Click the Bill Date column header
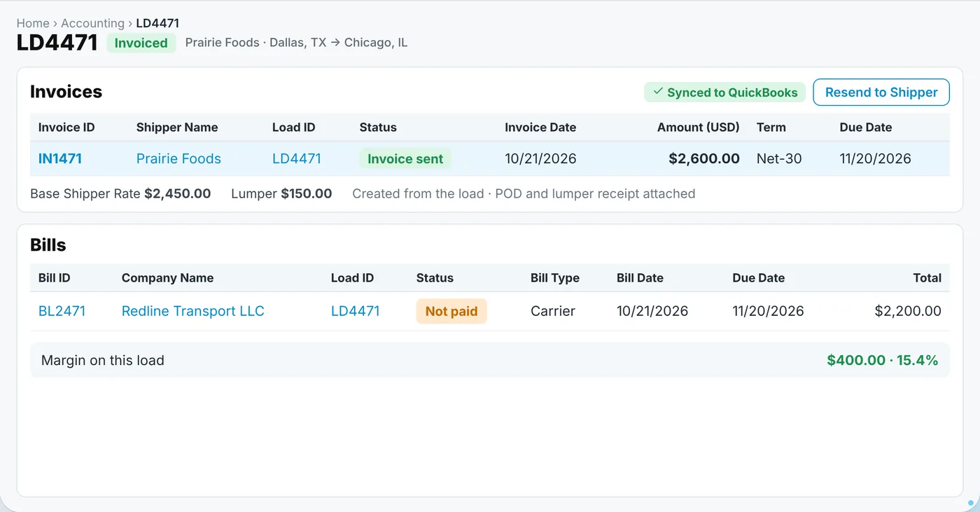This screenshot has height=512, width=980. [640, 278]
